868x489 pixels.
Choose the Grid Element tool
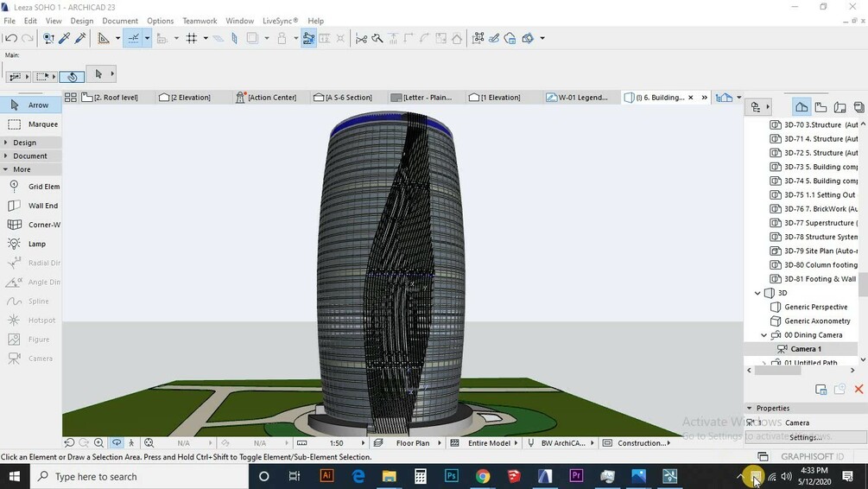(31, 187)
